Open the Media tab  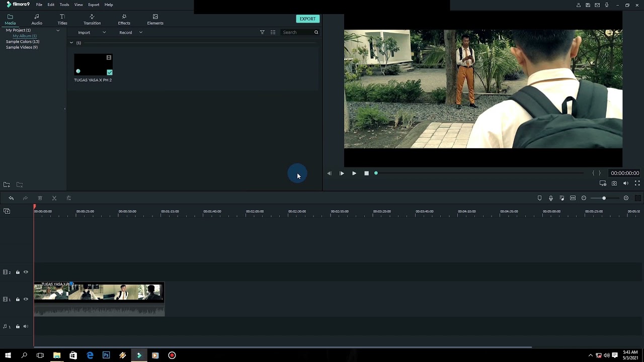(10, 20)
